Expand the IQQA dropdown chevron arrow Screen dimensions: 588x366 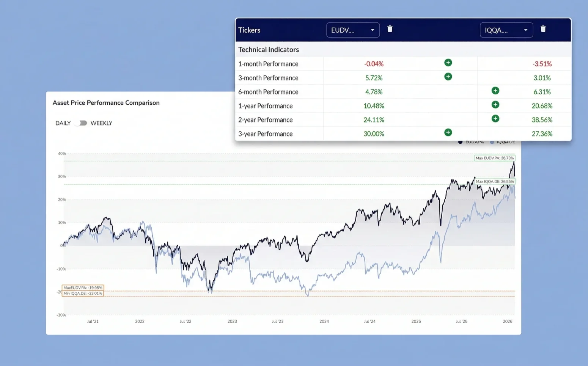coord(526,30)
